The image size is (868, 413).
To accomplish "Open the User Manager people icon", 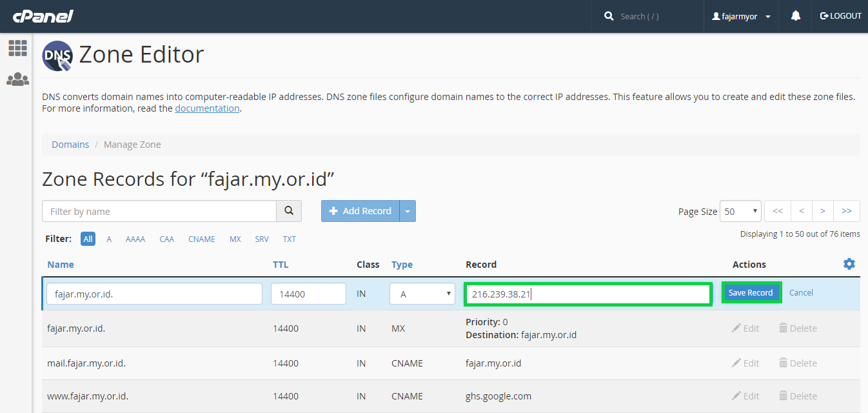I will (17, 79).
